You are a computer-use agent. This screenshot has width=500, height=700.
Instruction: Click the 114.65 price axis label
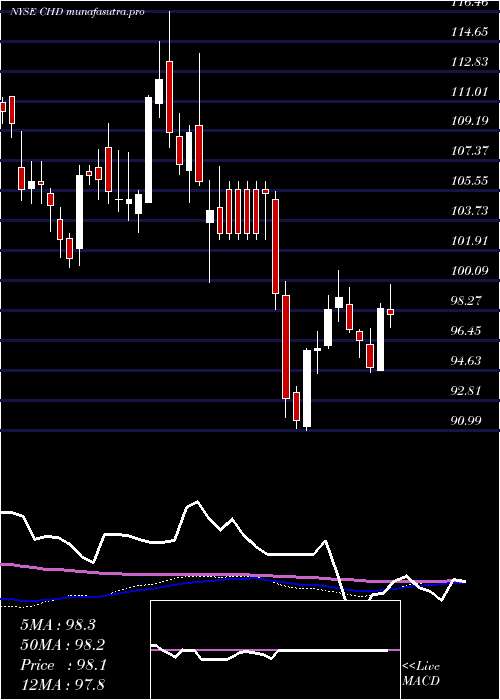tap(470, 32)
